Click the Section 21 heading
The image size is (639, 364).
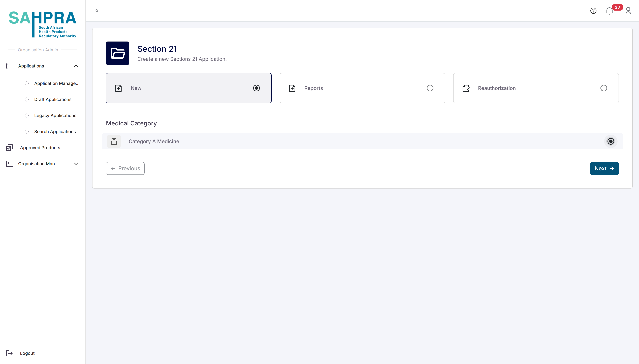157,49
